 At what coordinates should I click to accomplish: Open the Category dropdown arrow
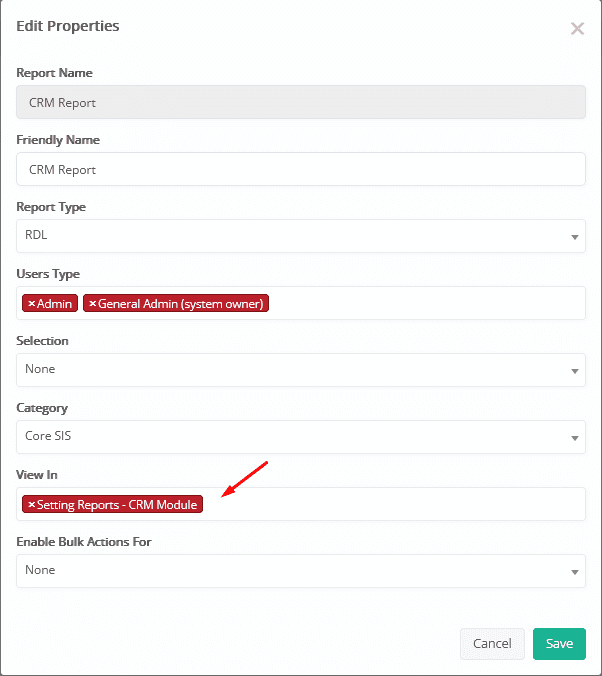(574, 438)
